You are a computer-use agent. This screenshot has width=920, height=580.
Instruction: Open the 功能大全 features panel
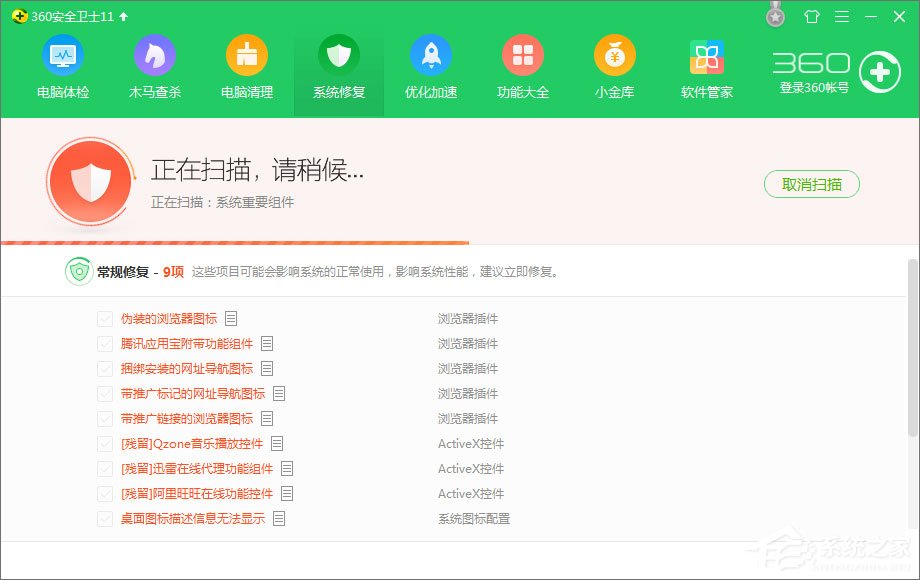(523, 67)
